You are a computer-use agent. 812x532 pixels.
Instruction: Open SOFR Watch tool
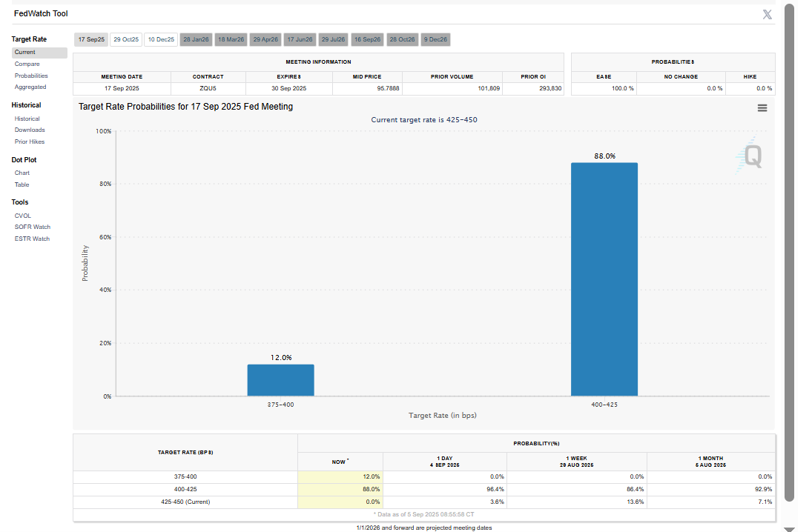click(x=33, y=227)
